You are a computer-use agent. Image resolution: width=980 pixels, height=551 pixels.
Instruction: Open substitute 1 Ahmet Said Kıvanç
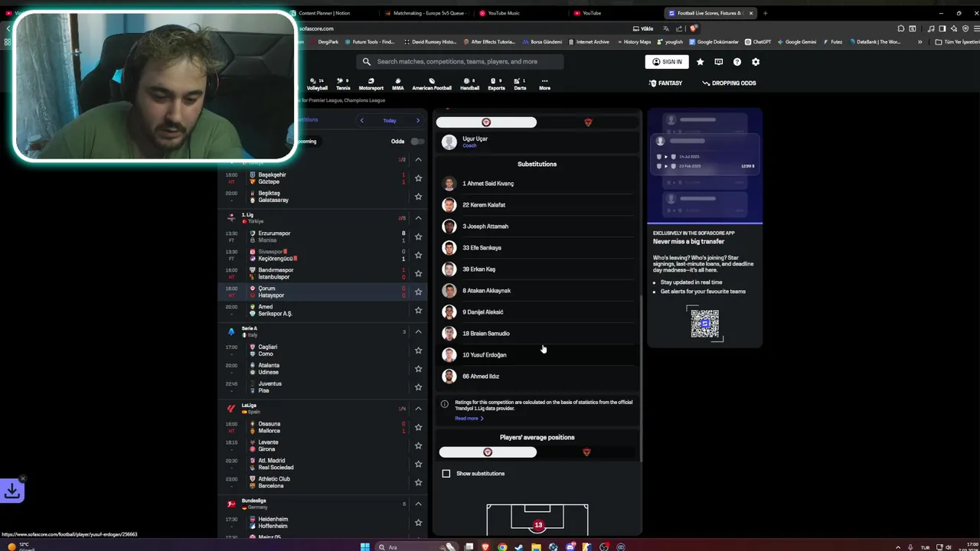click(x=537, y=184)
